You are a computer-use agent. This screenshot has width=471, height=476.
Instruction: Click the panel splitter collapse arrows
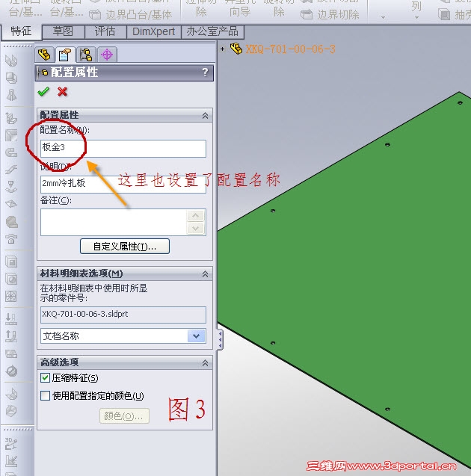[220, 340]
